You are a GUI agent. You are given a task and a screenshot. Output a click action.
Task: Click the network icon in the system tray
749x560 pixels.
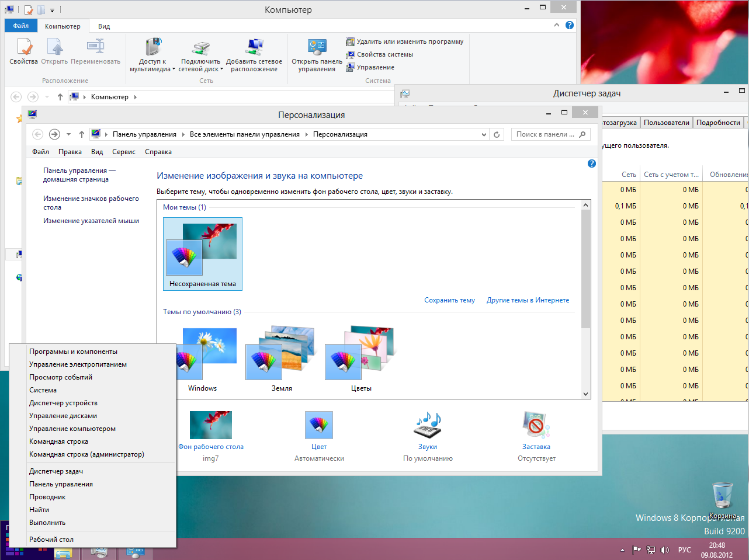coord(651,550)
